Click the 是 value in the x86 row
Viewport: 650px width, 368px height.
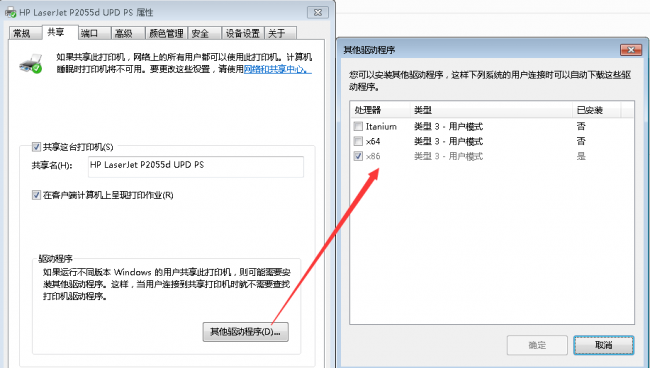click(581, 156)
